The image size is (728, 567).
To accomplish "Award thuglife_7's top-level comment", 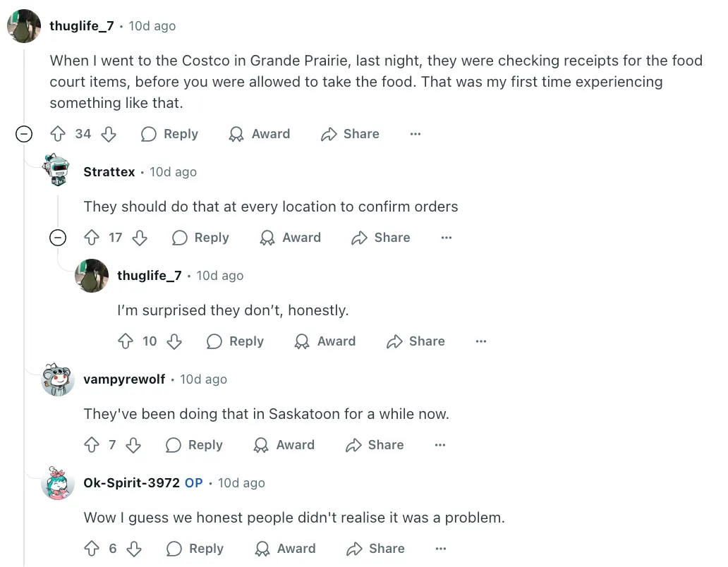I will click(x=260, y=134).
